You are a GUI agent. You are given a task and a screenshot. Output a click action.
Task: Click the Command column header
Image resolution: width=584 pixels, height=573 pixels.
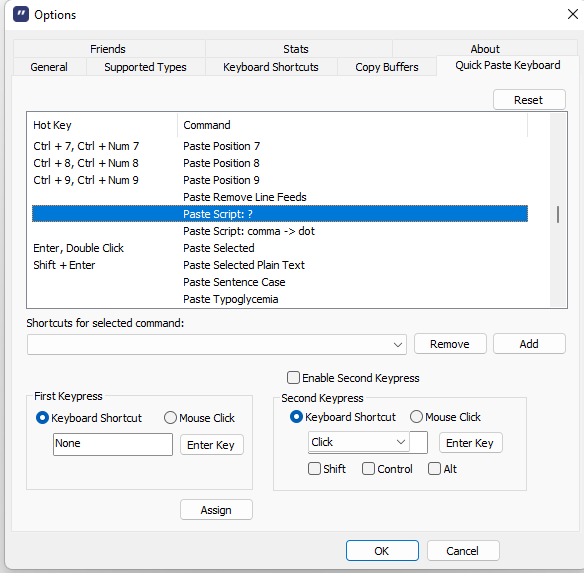click(x=352, y=125)
